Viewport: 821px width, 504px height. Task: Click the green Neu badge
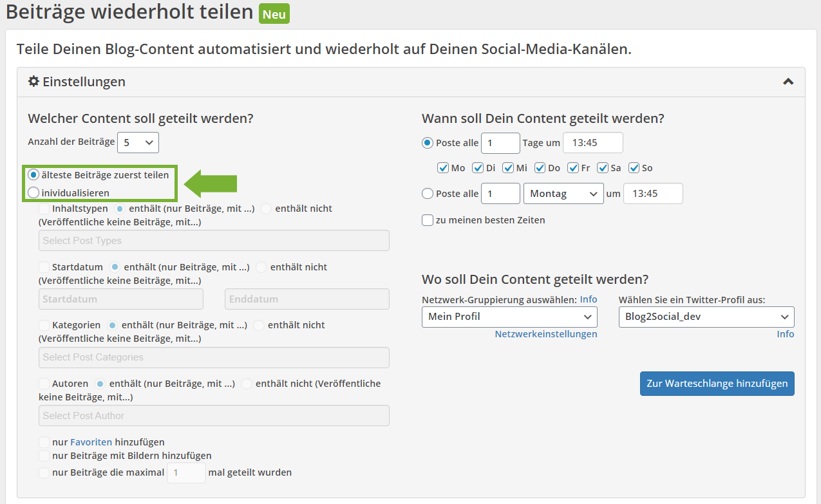pos(274,14)
